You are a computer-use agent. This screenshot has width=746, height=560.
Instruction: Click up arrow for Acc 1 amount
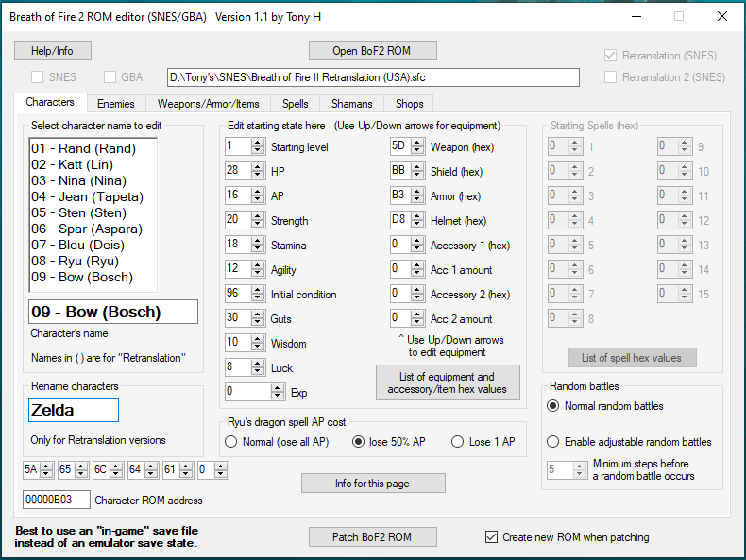(417, 265)
